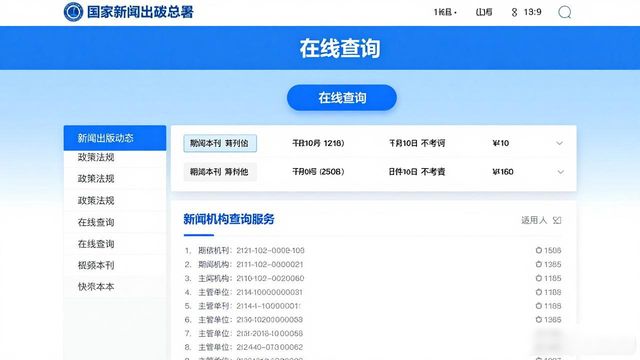Open the 政策法规 item directly below 新闻出版动态

click(115, 158)
